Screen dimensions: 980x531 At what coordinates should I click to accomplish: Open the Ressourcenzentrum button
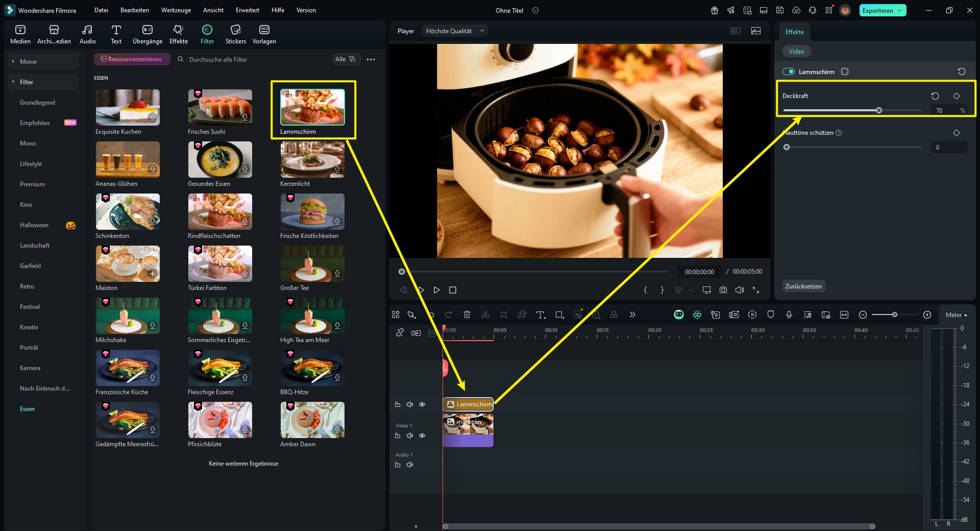coord(132,59)
